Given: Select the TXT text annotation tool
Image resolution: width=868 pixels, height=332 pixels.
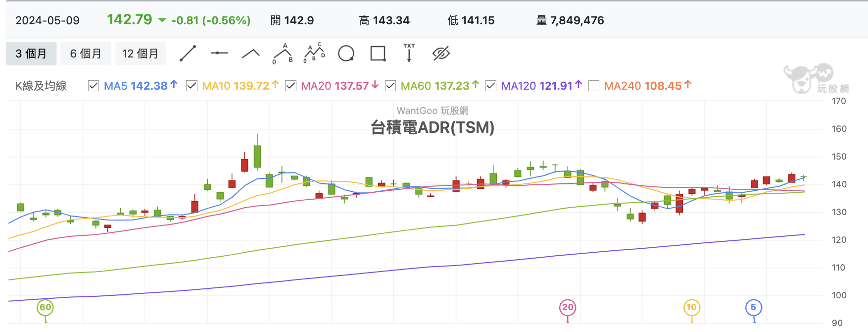Looking at the screenshot, I should [409, 53].
